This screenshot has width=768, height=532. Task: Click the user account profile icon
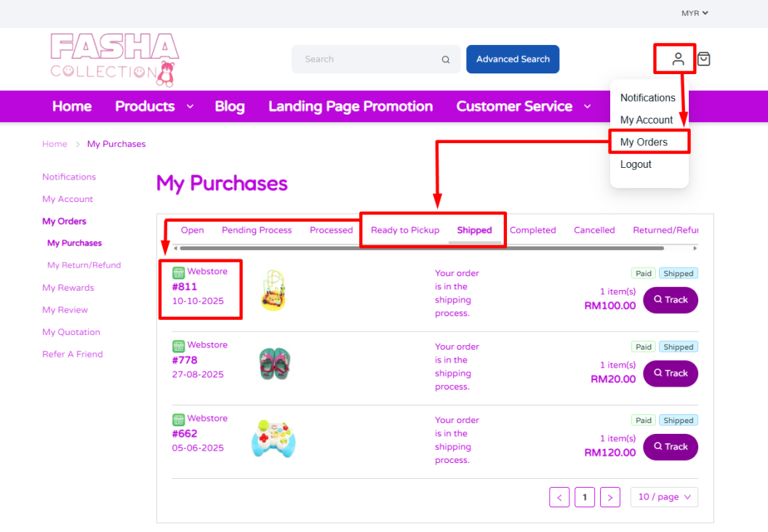pyautogui.click(x=678, y=59)
